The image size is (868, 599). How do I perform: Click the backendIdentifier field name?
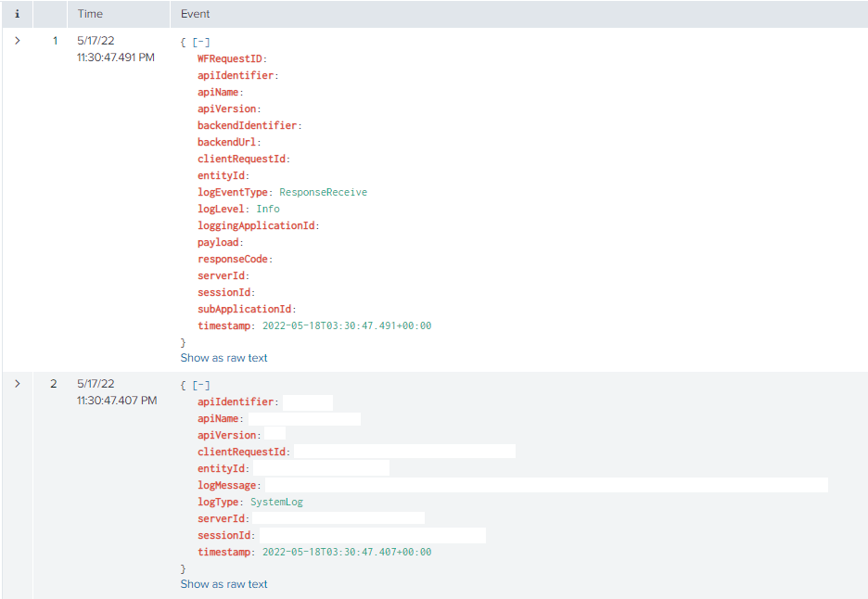click(247, 126)
